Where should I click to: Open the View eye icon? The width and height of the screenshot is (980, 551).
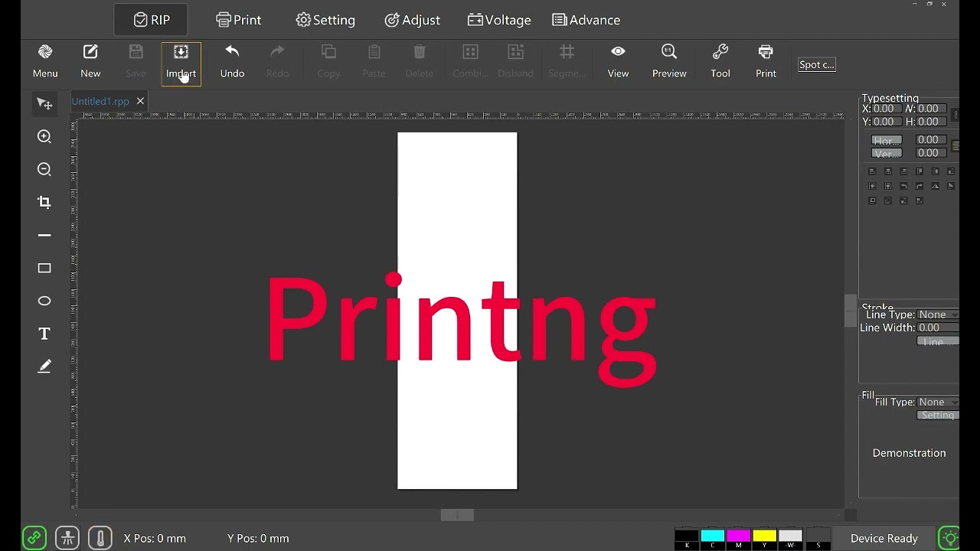618,61
